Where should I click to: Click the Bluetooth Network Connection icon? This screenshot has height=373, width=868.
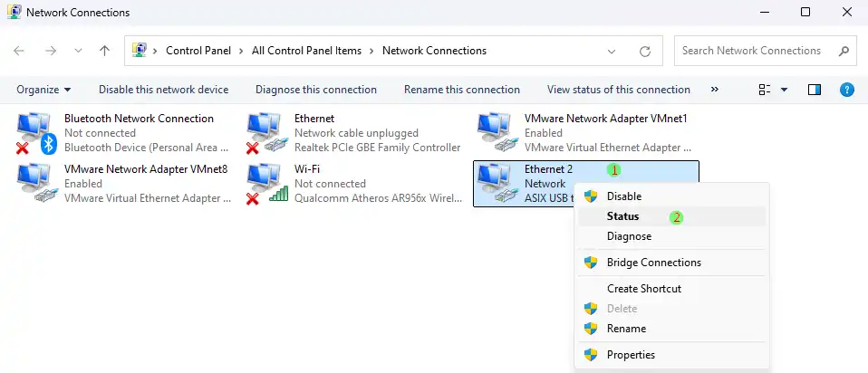36,132
